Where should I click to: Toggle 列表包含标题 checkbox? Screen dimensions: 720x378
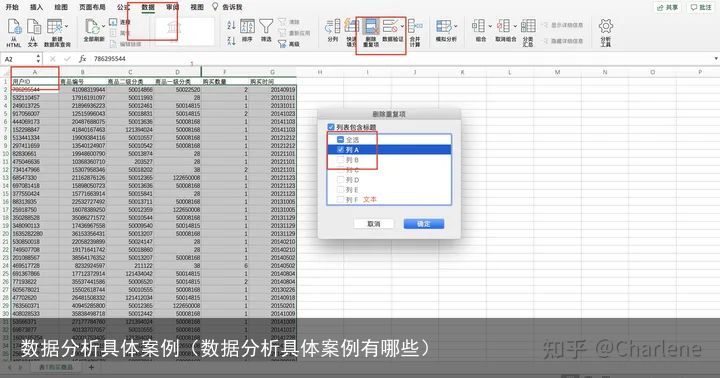[x=331, y=127]
